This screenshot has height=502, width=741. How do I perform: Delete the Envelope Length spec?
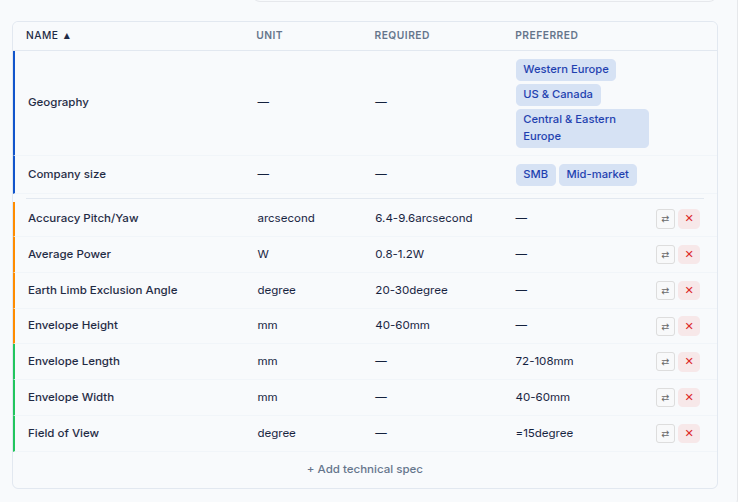click(689, 362)
